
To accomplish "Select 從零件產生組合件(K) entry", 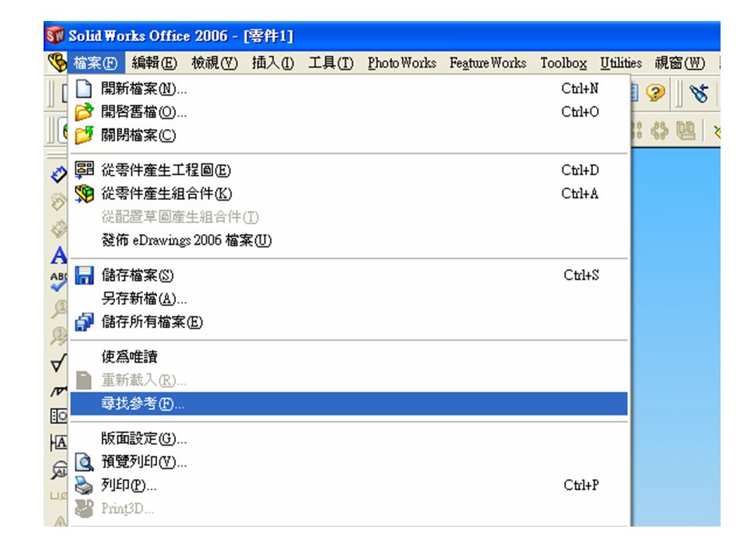I will click(349, 194).
